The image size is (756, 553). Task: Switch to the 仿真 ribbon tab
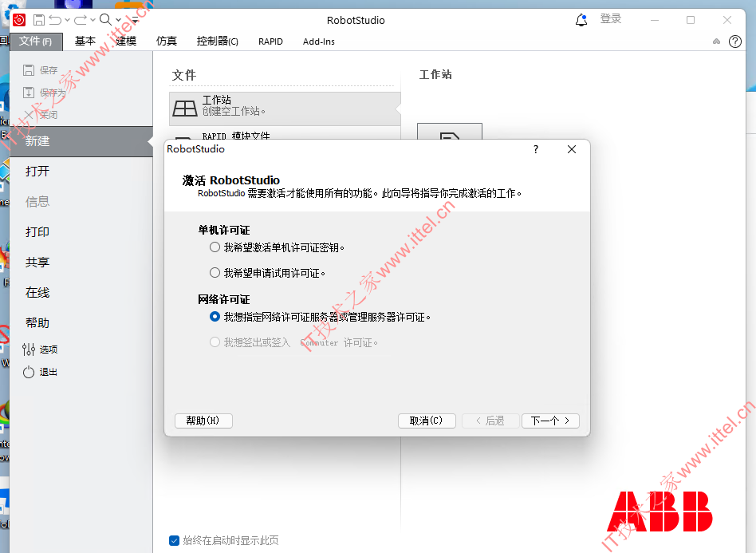(x=167, y=41)
